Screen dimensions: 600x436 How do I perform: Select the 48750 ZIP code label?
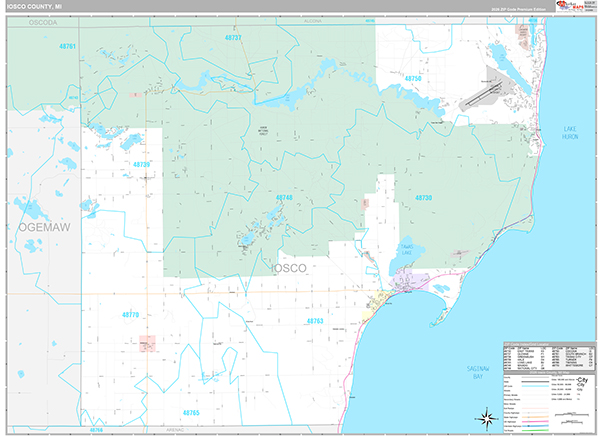(x=413, y=77)
